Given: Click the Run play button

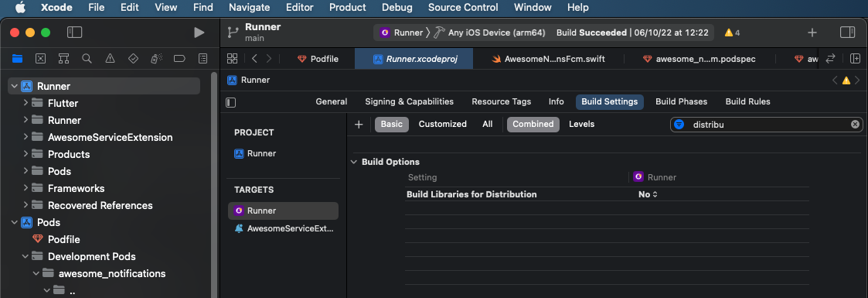Looking at the screenshot, I should (x=199, y=33).
